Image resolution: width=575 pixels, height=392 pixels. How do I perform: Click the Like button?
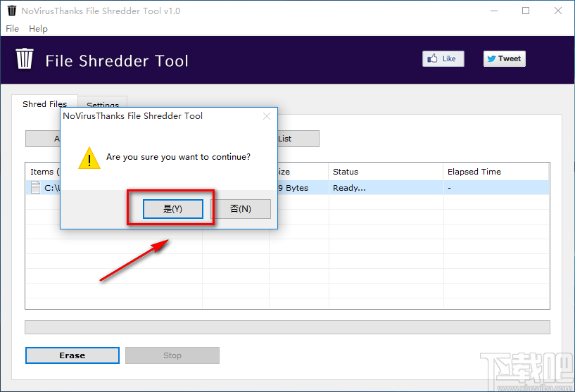point(443,58)
